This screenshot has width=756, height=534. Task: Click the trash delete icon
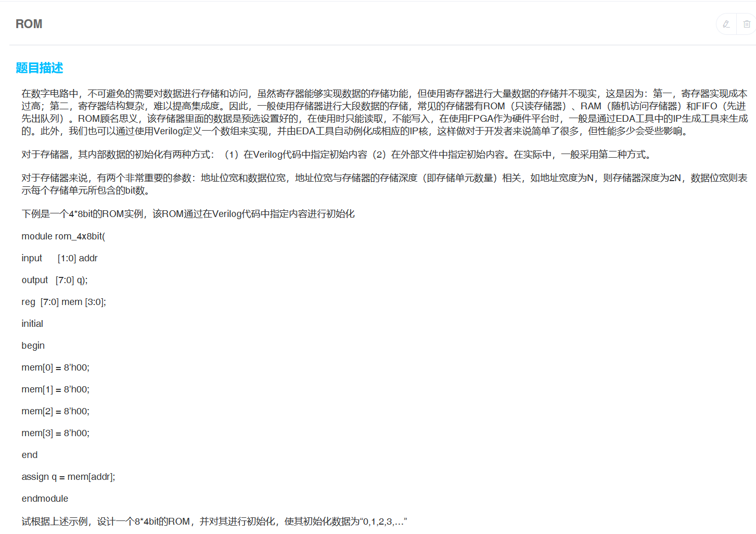pyautogui.click(x=747, y=24)
